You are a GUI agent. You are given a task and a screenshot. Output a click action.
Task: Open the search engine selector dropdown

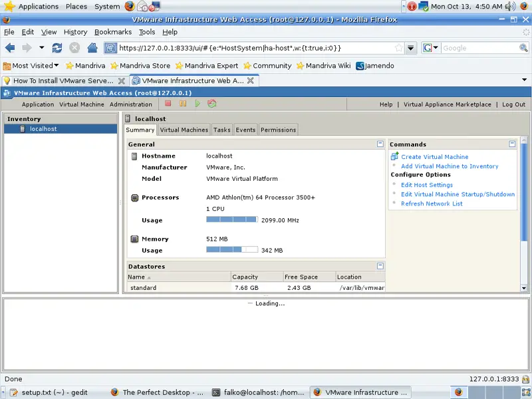click(436, 47)
